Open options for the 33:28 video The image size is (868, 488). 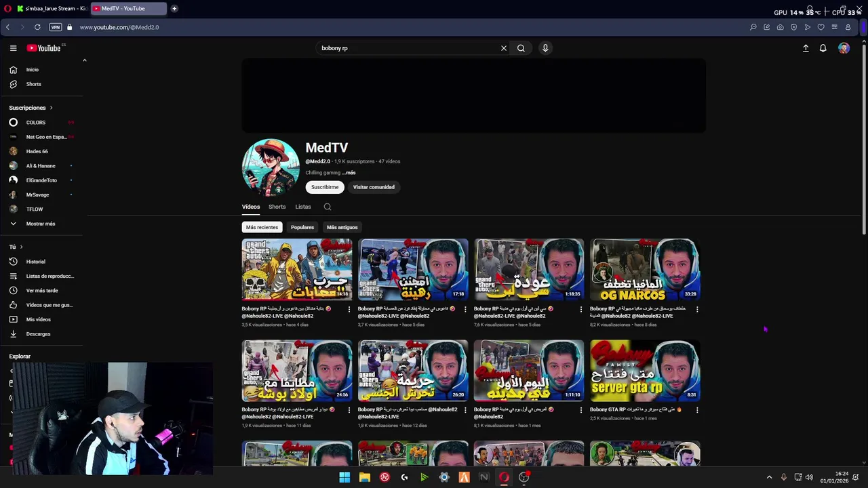point(697,309)
